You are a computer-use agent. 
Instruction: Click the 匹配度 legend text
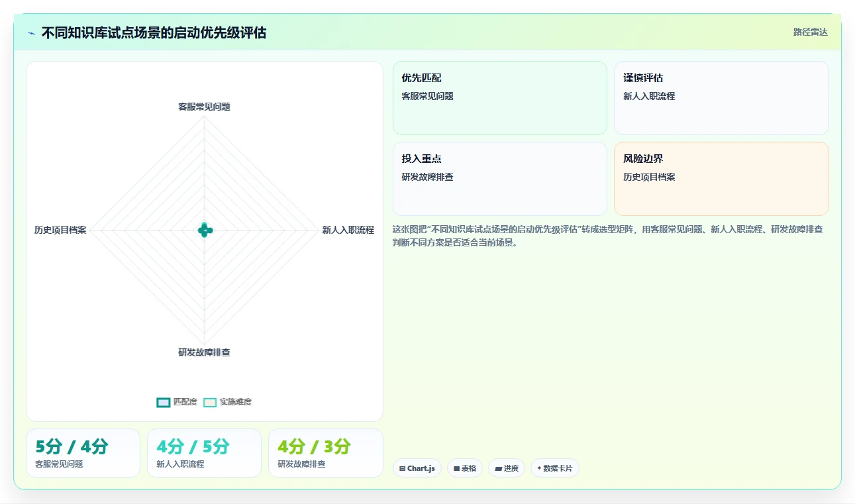pyautogui.click(x=185, y=402)
